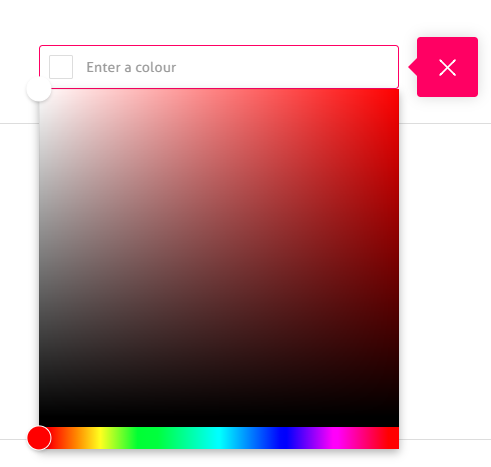Select the far-right red end of the hue bar
This screenshot has height=467, width=491.
coord(396,438)
